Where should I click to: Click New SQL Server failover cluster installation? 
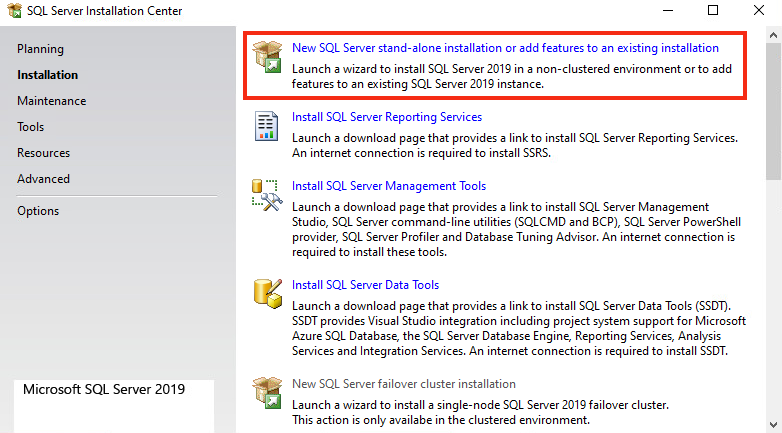coord(404,384)
